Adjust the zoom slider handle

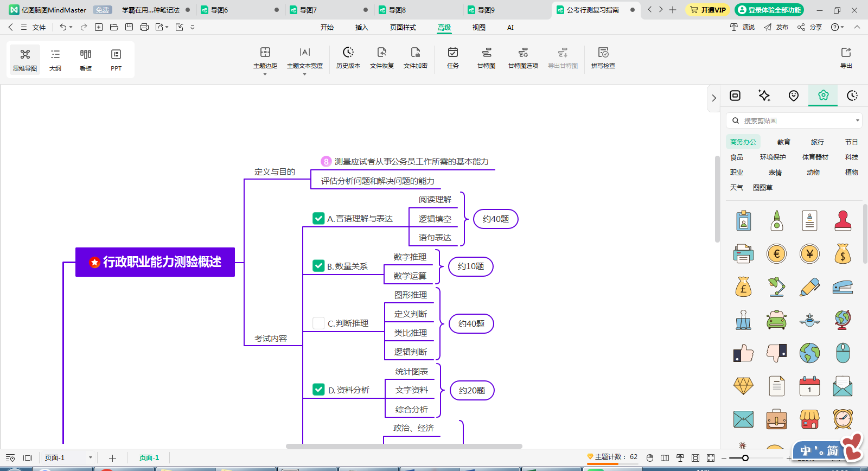745,458
